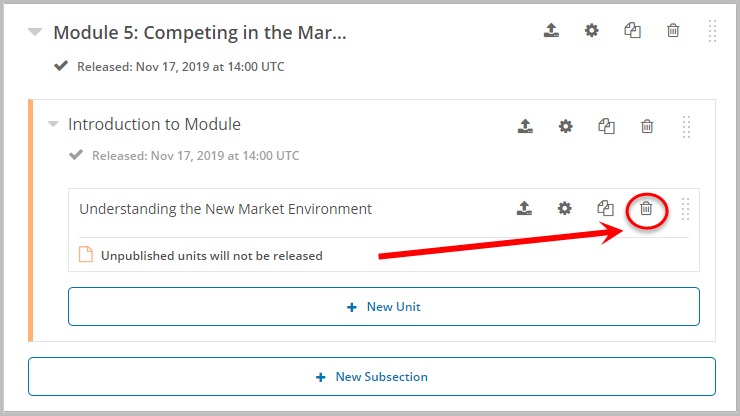Publish the Introduction to Module subsection
The width and height of the screenshot is (740, 416).
tap(525, 126)
